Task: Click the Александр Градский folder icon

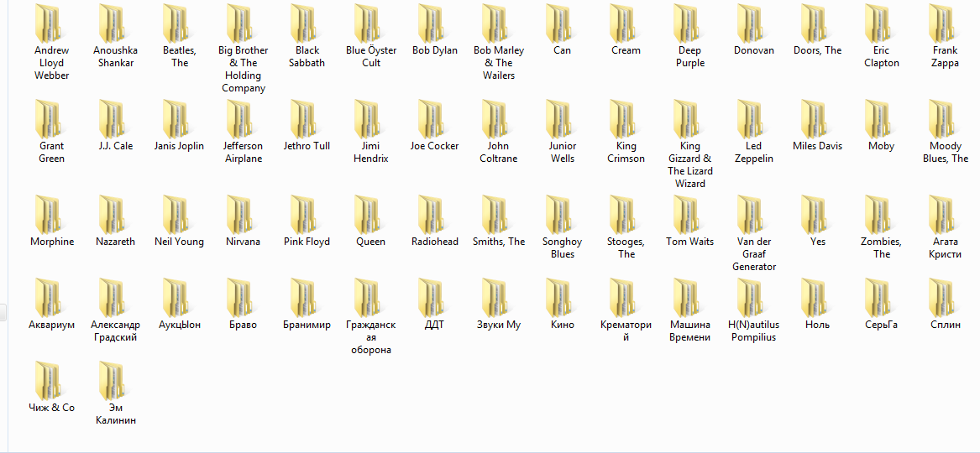Action: [x=112, y=297]
